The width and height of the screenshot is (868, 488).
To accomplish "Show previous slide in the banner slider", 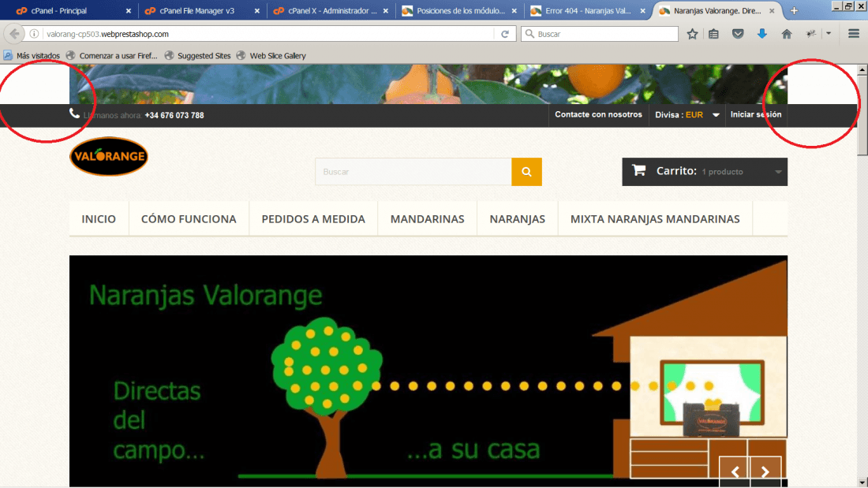I will pos(735,471).
